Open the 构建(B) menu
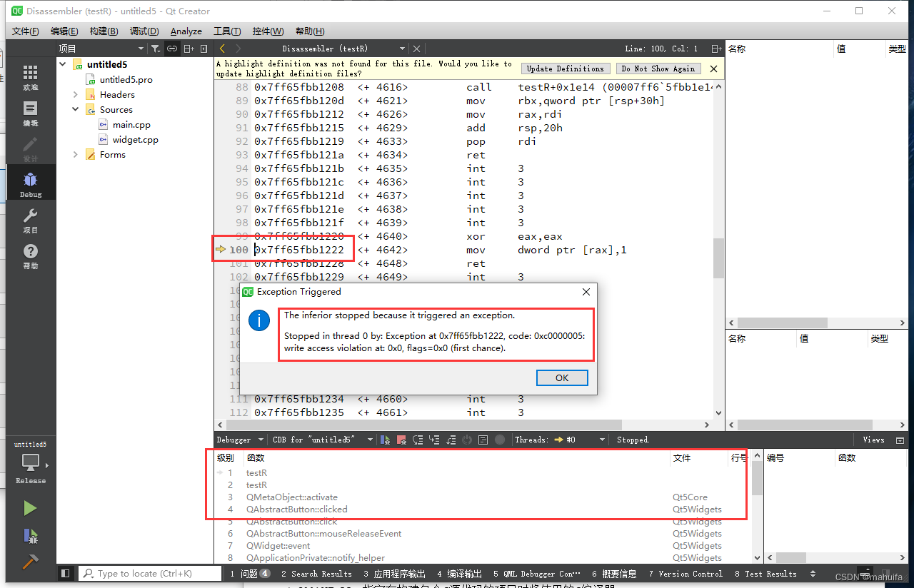 104,31
